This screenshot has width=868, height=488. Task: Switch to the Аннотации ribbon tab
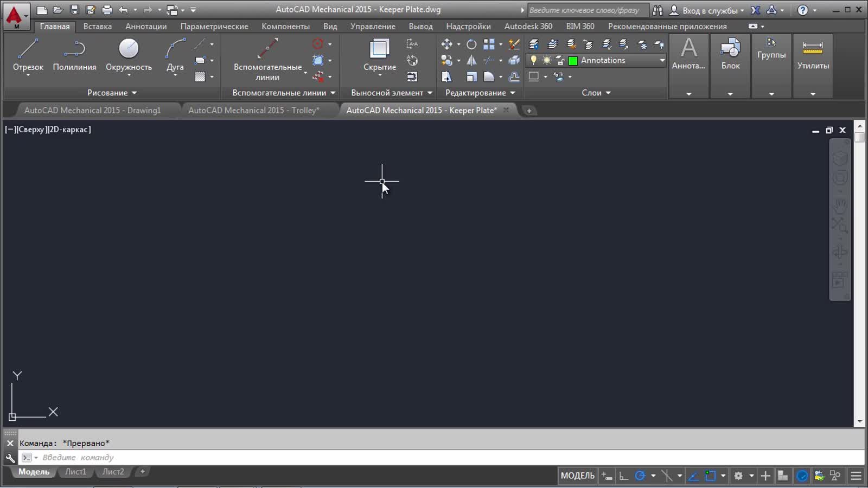(146, 26)
